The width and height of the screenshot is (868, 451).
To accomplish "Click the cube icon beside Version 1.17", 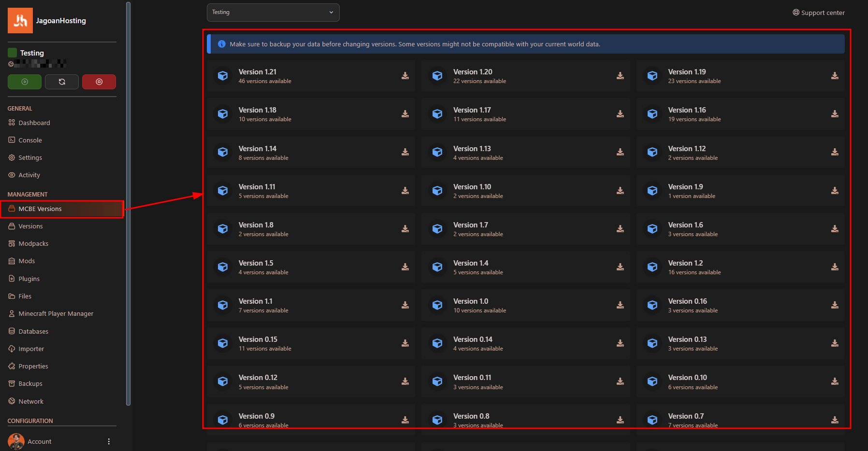I will [x=437, y=114].
